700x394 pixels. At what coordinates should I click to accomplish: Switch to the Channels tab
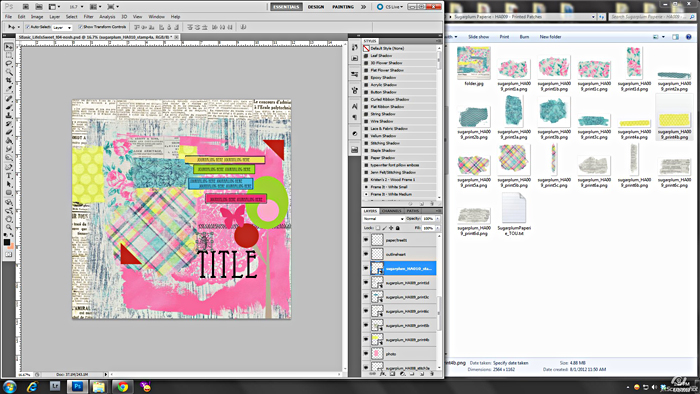tap(392, 211)
